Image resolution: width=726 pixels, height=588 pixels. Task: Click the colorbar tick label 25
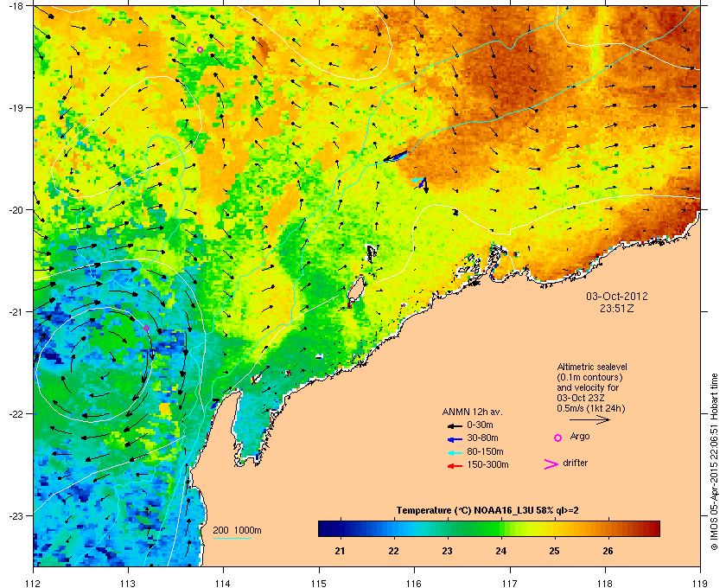(x=554, y=551)
